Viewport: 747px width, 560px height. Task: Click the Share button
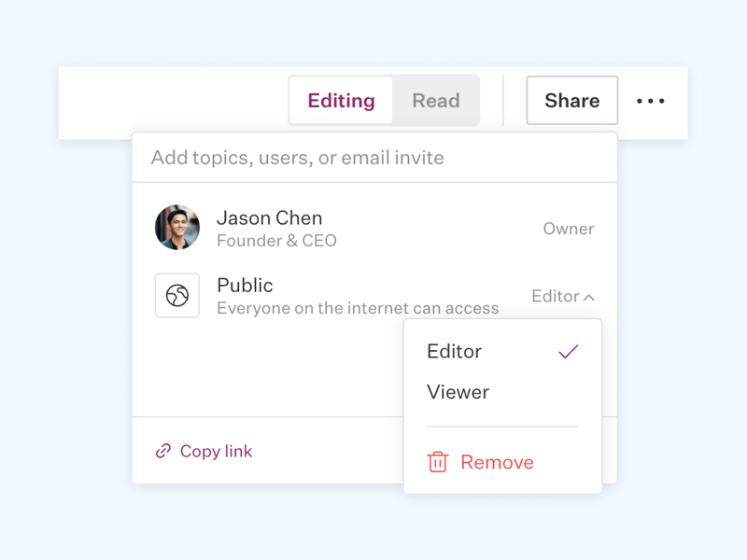click(571, 100)
